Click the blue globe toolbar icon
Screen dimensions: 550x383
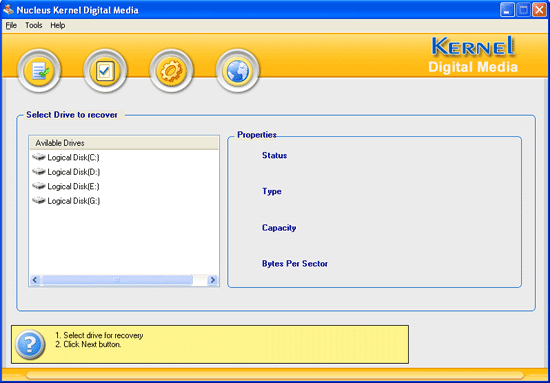click(237, 70)
